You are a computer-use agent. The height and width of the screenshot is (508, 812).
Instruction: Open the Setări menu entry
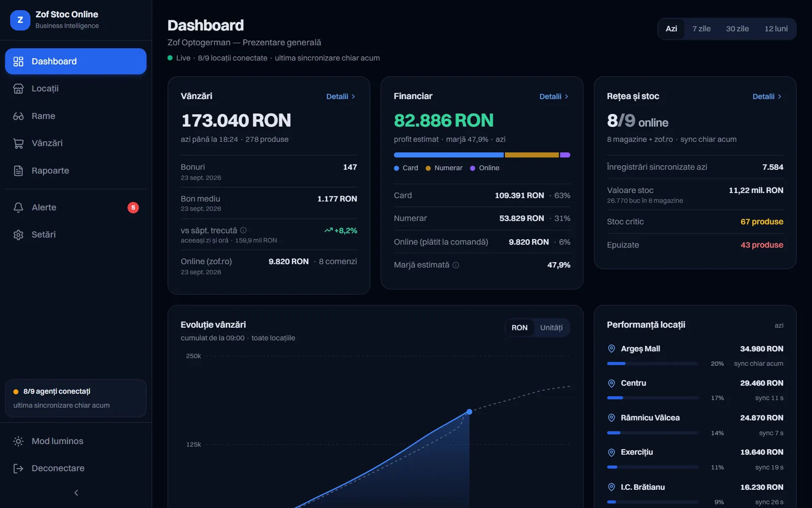tap(76, 235)
